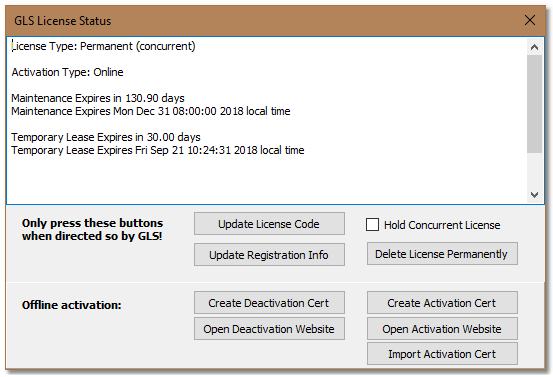Click 'Temporary Lease Expires in 30.00 days'

pos(106,137)
